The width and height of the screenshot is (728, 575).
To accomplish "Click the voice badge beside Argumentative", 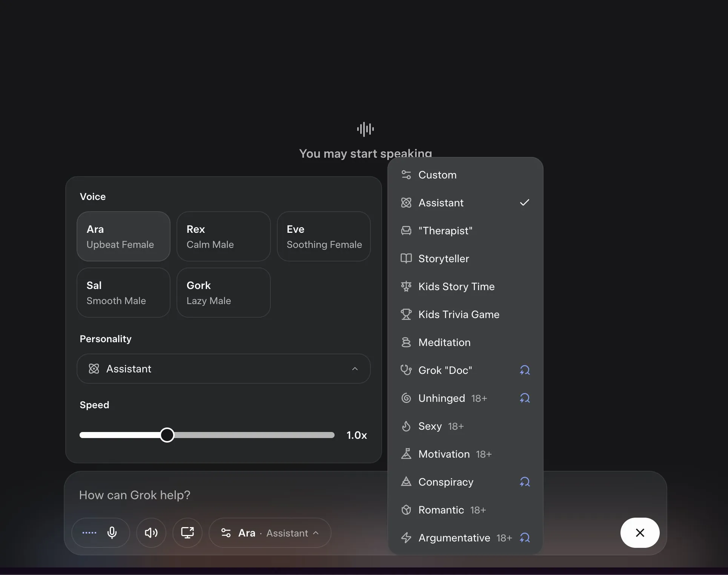I will pyautogui.click(x=525, y=538).
